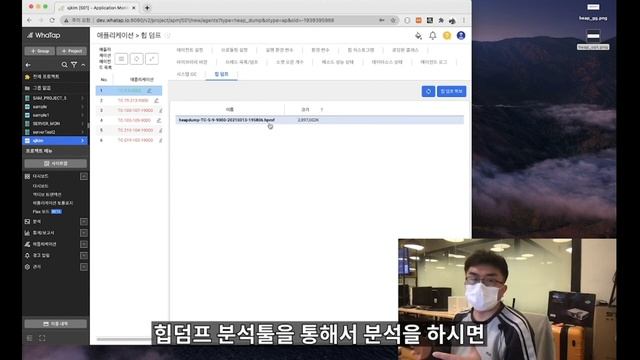Open new browser tab with plus
640x360 pixels.
click(147, 7)
